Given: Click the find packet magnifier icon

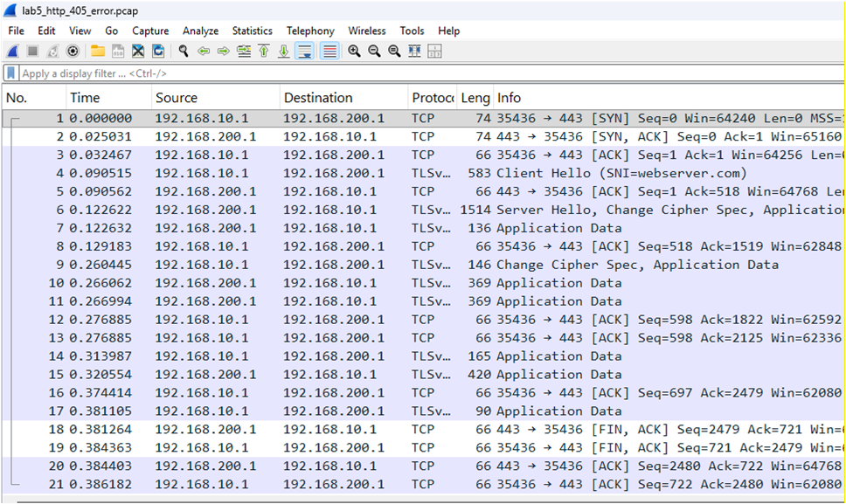Looking at the screenshot, I should [184, 52].
